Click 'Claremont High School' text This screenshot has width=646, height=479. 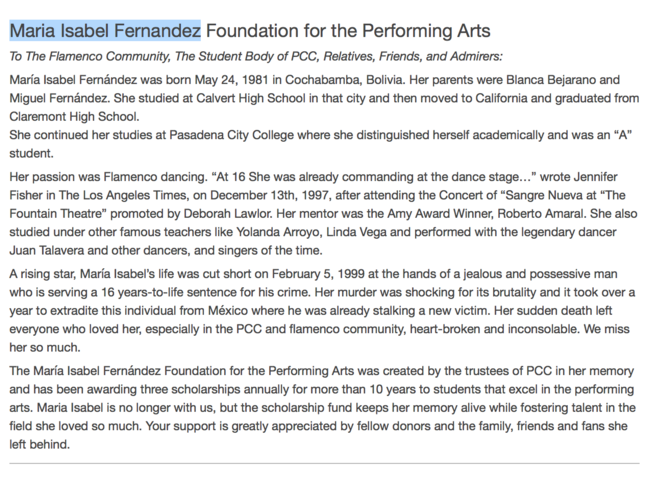click(x=74, y=117)
